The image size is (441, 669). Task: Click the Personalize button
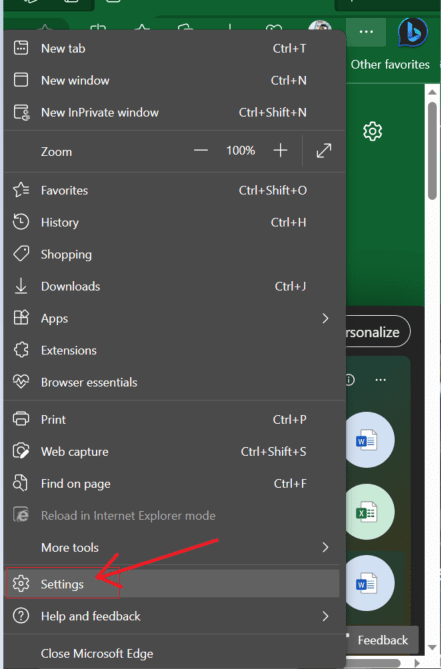(x=377, y=332)
